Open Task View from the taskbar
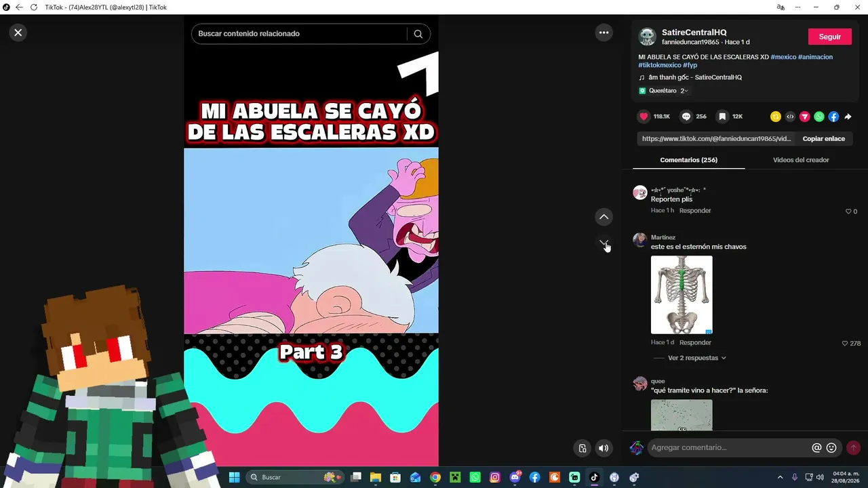The width and height of the screenshot is (868, 488). click(x=356, y=477)
